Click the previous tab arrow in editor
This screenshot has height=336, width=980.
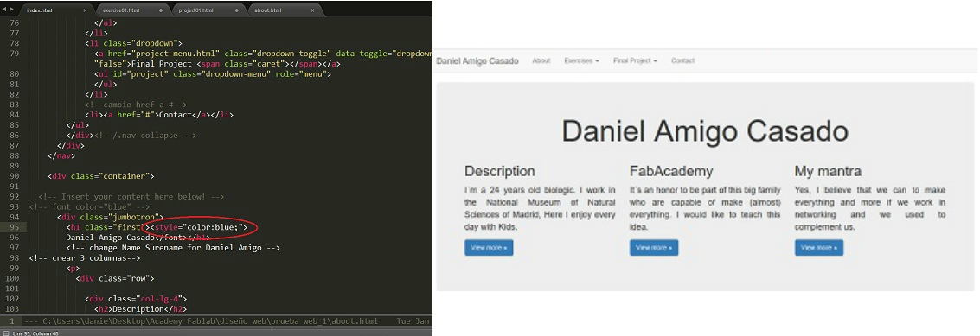[4, 9]
